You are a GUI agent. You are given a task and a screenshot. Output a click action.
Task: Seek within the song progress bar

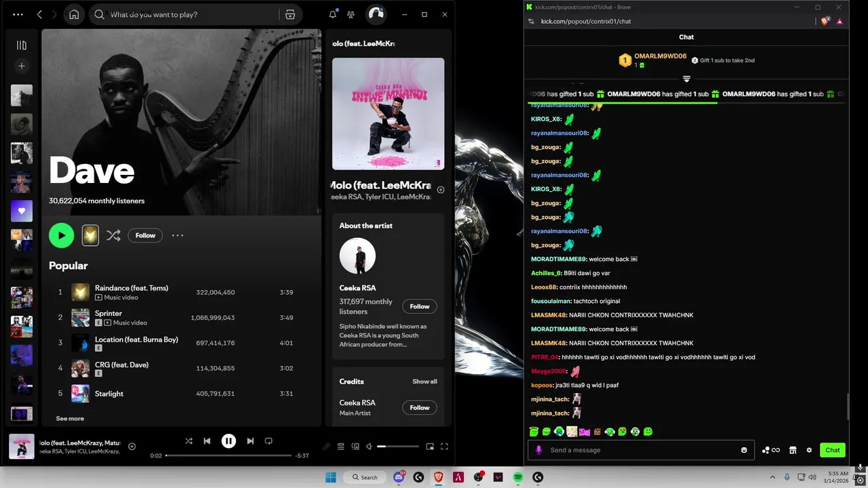pos(229,455)
